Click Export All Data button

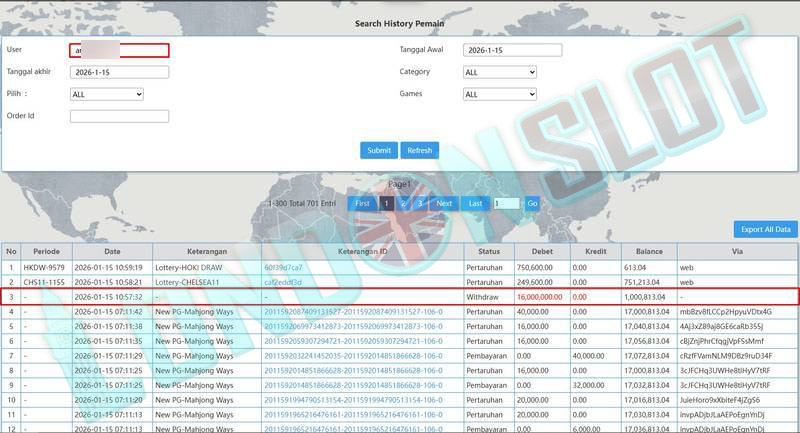point(765,229)
